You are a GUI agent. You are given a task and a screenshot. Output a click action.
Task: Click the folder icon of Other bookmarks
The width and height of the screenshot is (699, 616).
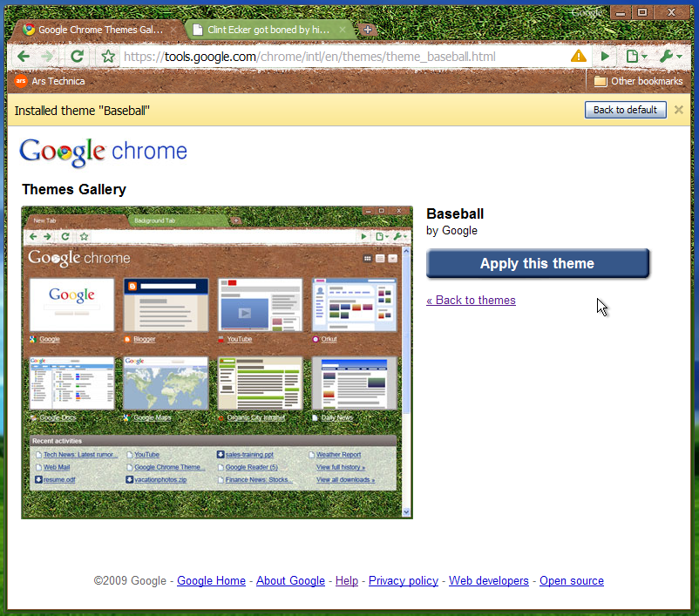(x=601, y=81)
